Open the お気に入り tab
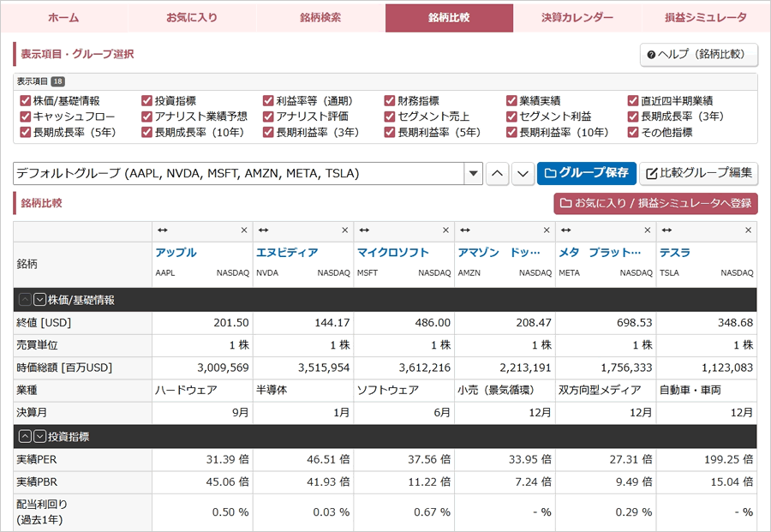Screen dimensions: 771x532 click(192, 18)
